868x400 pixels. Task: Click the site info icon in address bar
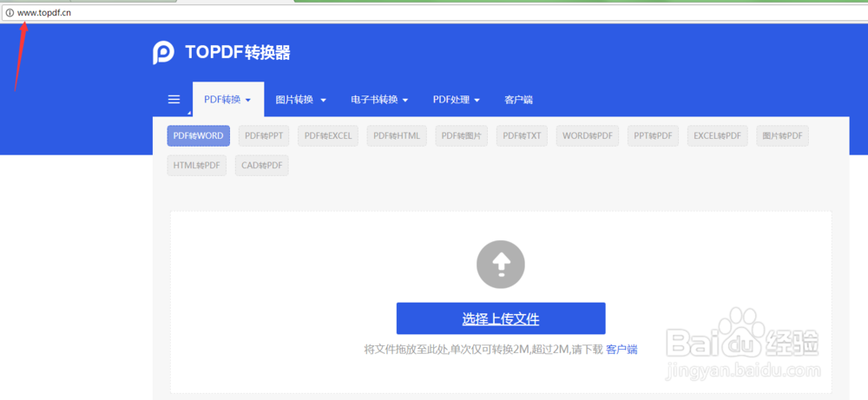tap(10, 13)
